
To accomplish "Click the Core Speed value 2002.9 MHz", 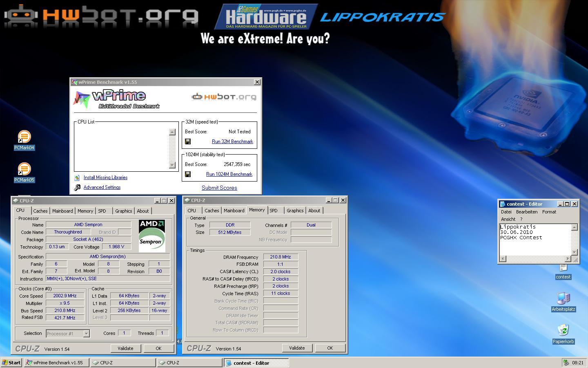I will pos(65,296).
